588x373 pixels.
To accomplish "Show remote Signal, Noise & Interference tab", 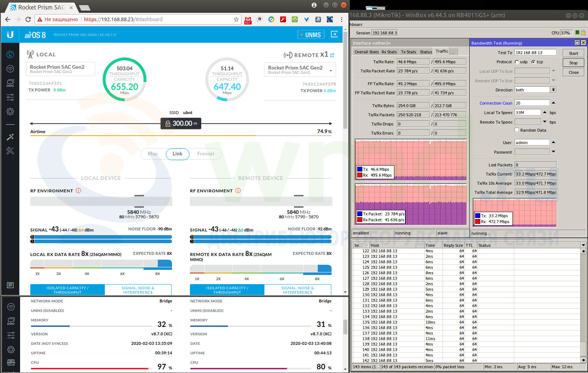I will [298, 290].
